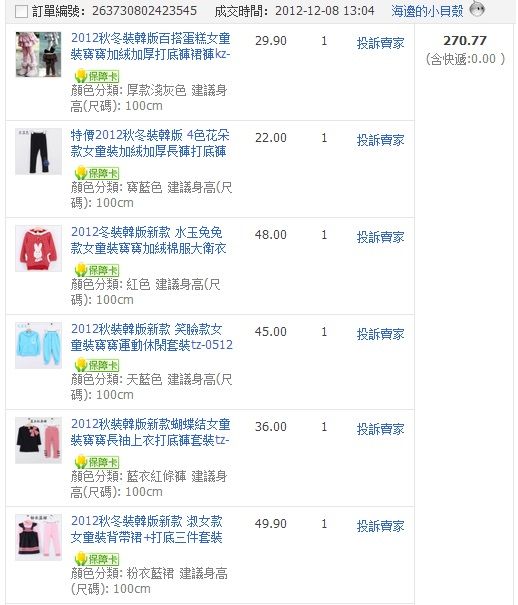Open the 淑女款 suspender skirt set product link
Image resolution: width=518 pixels, height=605 pixels.
pos(147,529)
